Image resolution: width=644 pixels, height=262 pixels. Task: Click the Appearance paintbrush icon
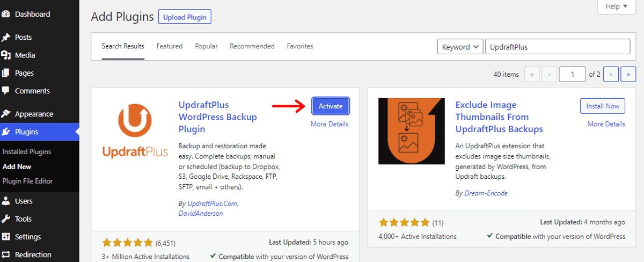pos(6,114)
